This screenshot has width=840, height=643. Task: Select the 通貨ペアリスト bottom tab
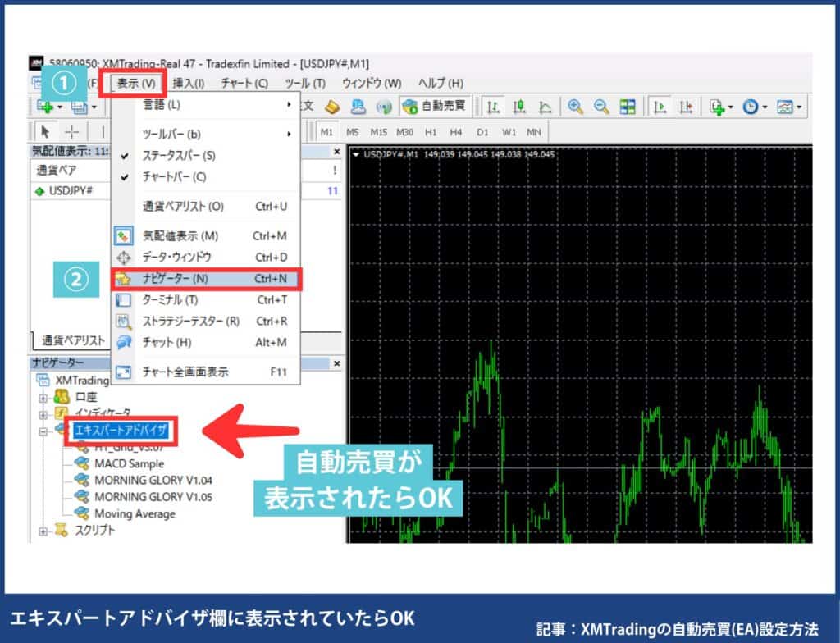(73, 340)
